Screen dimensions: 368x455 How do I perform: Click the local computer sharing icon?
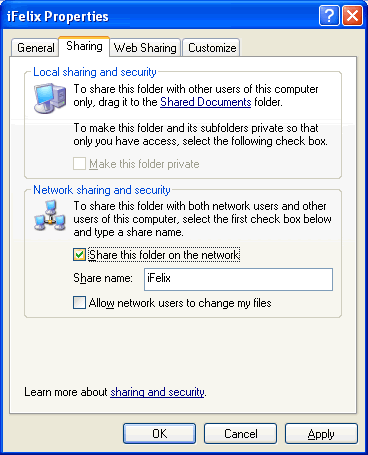pyautogui.click(x=50, y=98)
